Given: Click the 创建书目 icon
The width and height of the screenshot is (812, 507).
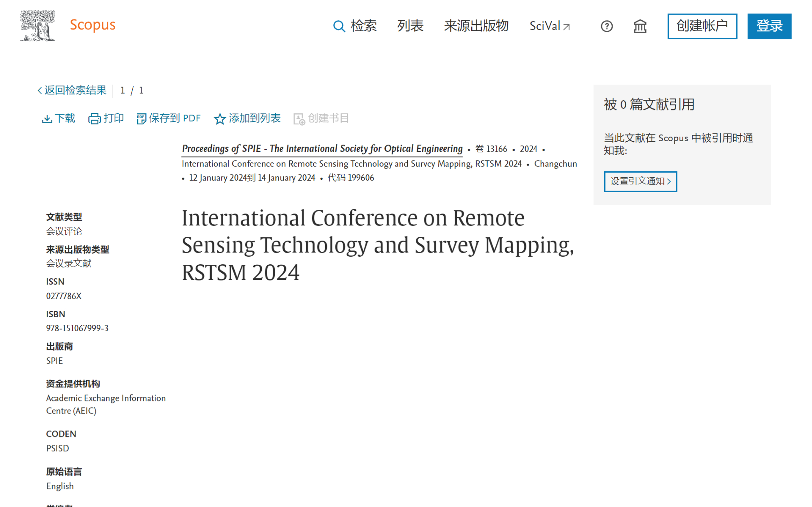Looking at the screenshot, I should (x=299, y=119).
